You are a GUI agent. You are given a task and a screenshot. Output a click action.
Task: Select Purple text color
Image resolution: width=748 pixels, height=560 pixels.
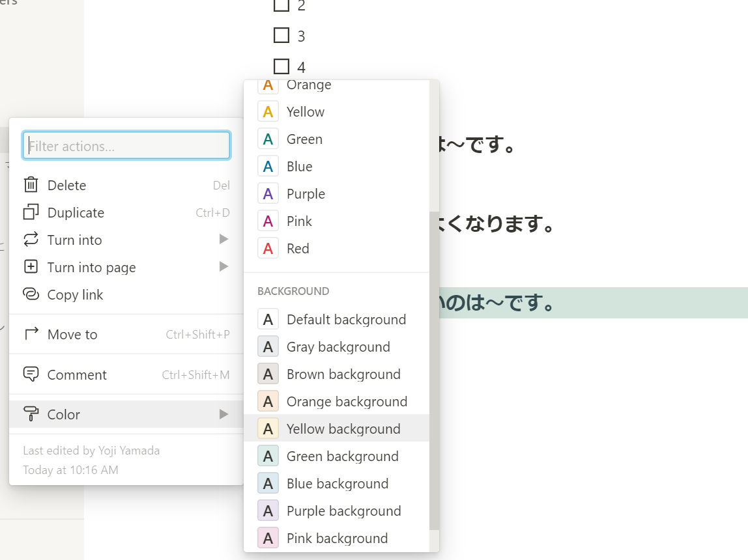[336, 194]
